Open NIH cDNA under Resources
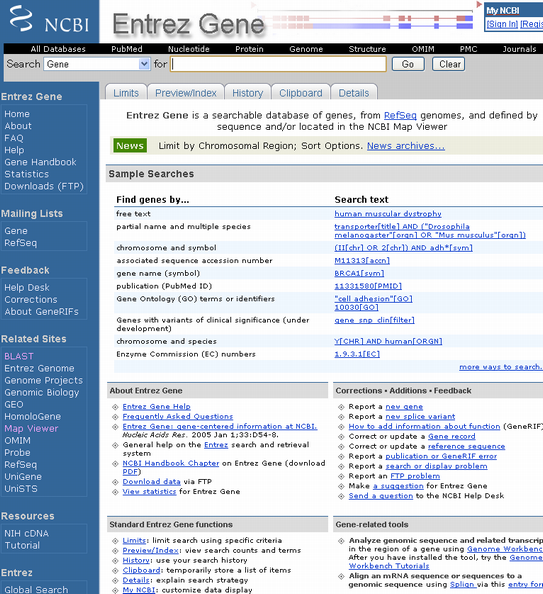543x594 pixels. (26, 534)
